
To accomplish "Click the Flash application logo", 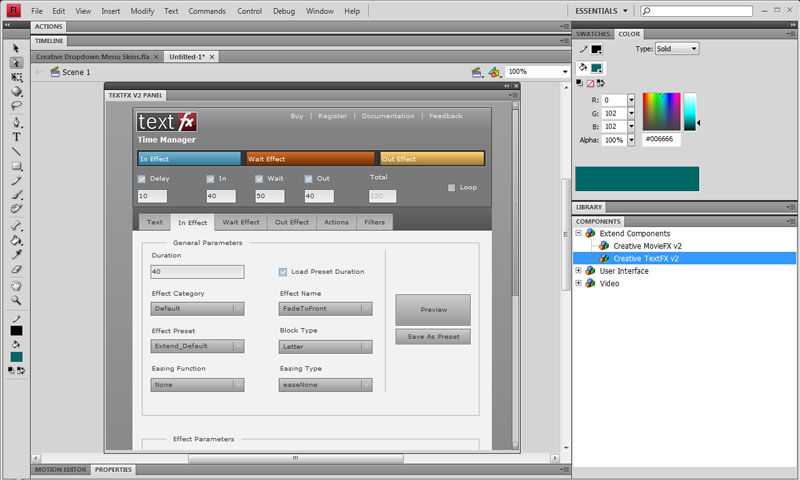I will pyautogui.click(x=14, y=10).
